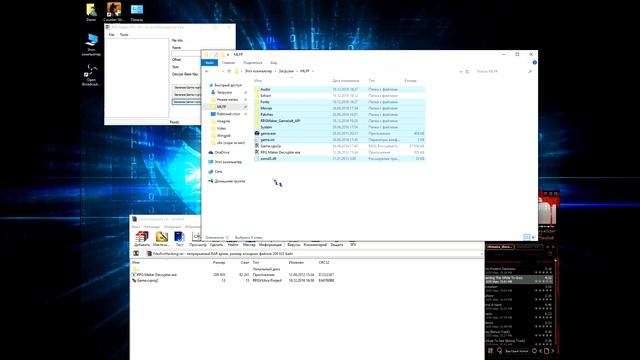
Task: Click Найти in WinRAR toolbar
Action: (x=233, y=244)
